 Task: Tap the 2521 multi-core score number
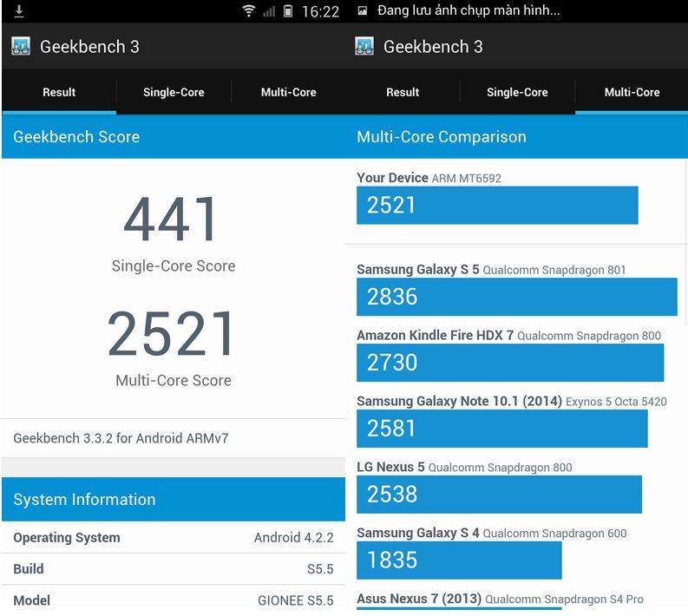pos(171,333)
